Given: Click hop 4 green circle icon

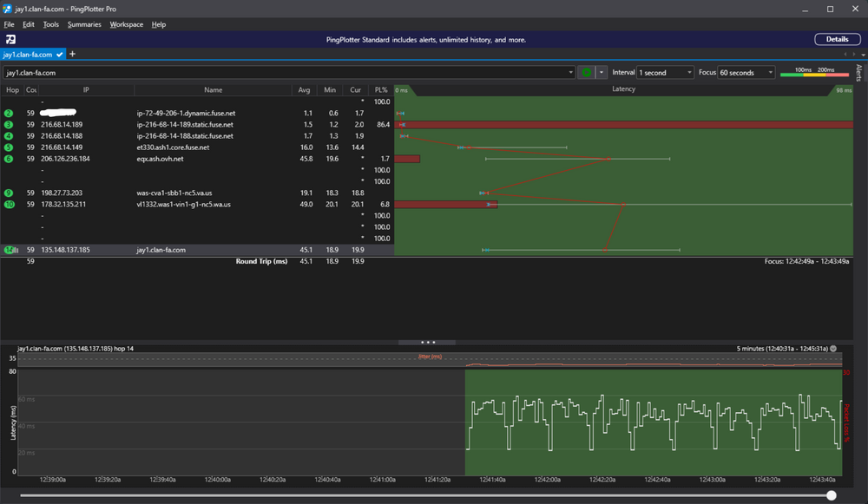Looking at the screenshot, I should click(x=9, y=135).
